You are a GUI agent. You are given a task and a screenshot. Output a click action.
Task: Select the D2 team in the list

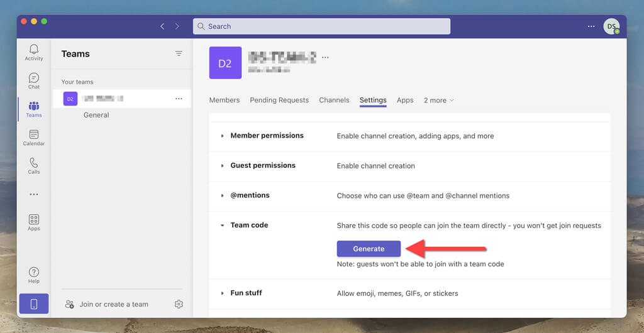tap(122, 99)
